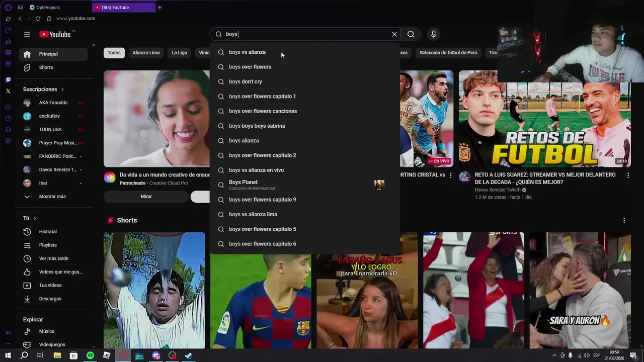This screenshot has height=362, width=644.
Task: Open Playlists in sidebar
Action: click(53, 245)
